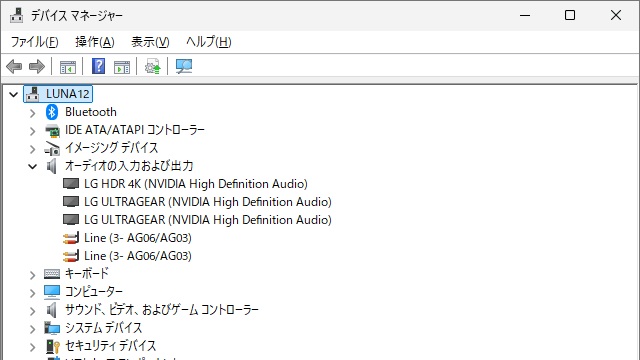Click the show/hide action pane icon
The image size is (640, 360).
(x=122, y=67)
